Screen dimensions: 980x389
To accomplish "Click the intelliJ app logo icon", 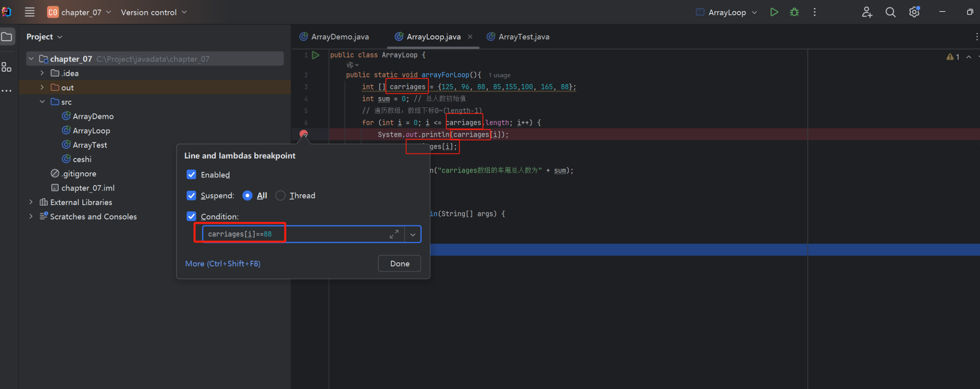I will (6, 12).
